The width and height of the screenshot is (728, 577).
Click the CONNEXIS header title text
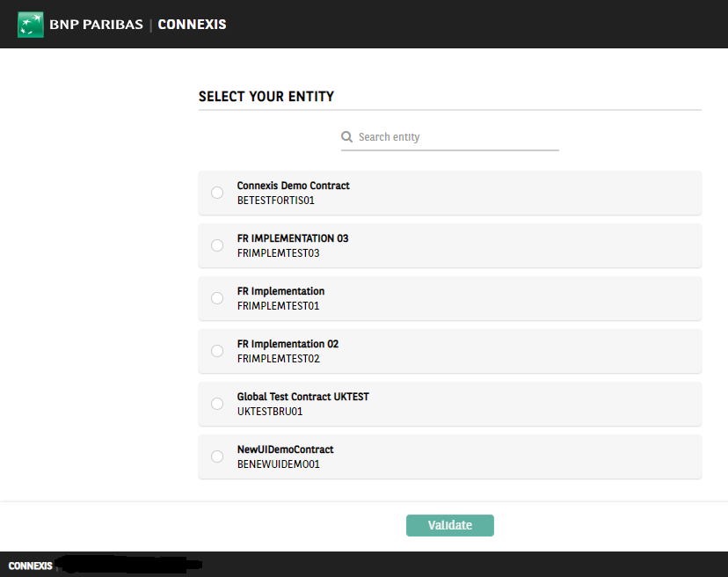193,25
